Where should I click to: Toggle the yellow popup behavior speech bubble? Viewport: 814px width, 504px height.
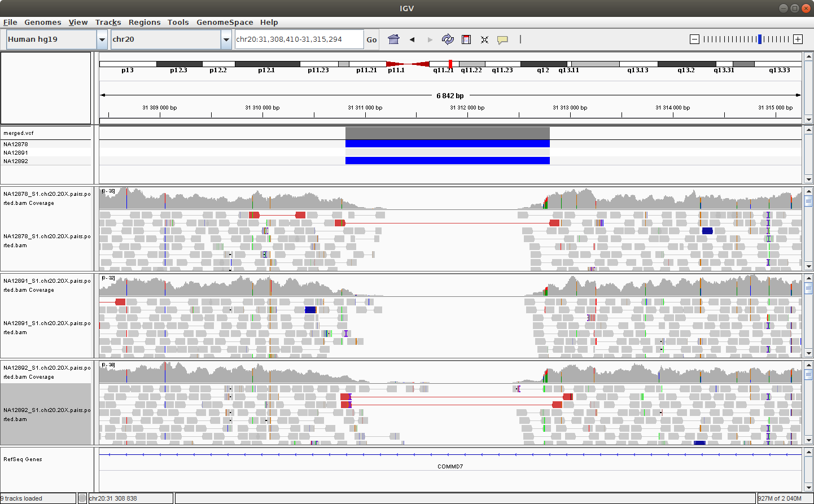pos(502,40)
